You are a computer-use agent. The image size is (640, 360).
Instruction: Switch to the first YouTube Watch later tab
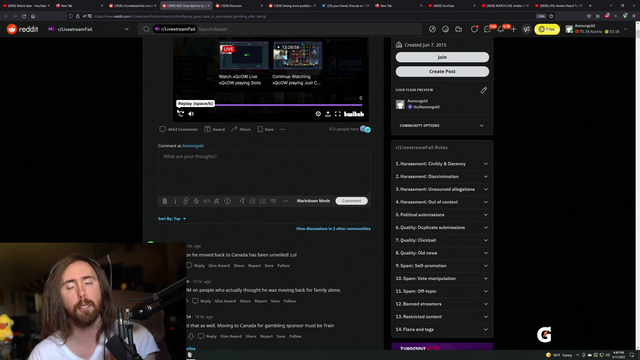pos(26,6)
